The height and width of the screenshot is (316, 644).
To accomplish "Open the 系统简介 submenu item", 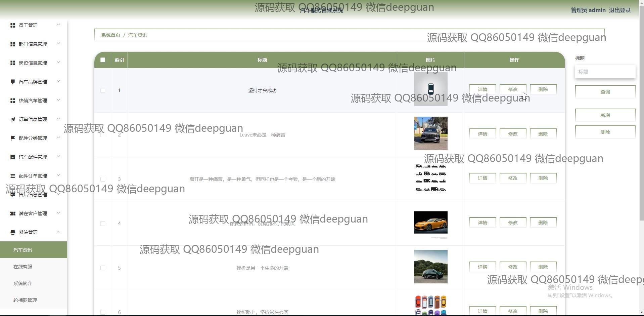I will [x=34, y=283].
